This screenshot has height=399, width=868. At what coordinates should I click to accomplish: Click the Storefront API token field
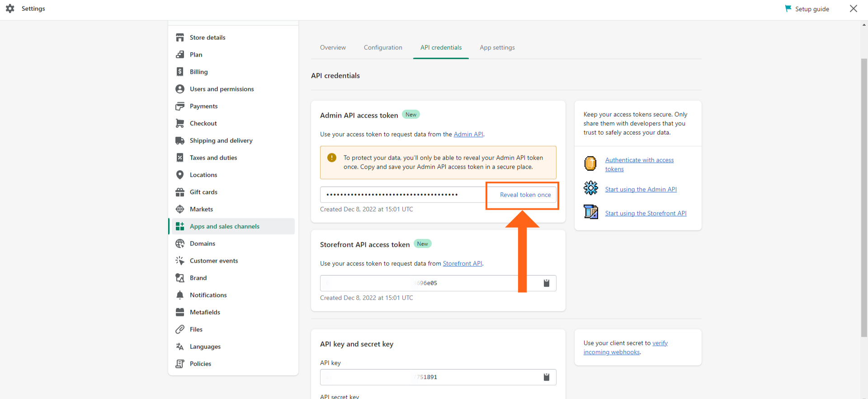[x=420, y=283]
